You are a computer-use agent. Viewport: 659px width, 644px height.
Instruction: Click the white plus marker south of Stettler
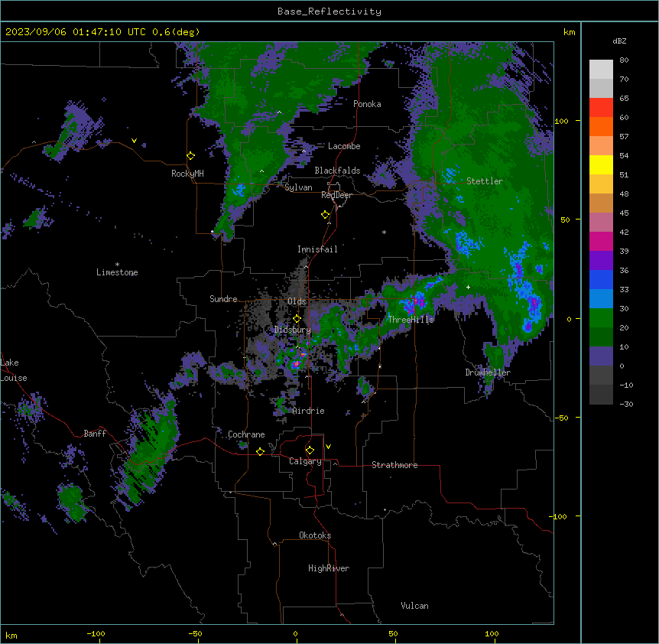pyautogui.click(x=468, y=287)
